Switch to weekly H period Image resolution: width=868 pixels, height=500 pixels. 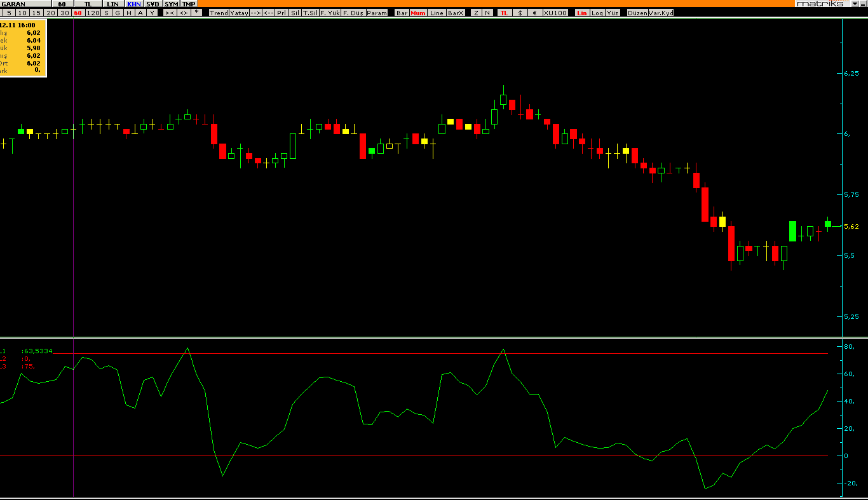click(x=129, y=13)
